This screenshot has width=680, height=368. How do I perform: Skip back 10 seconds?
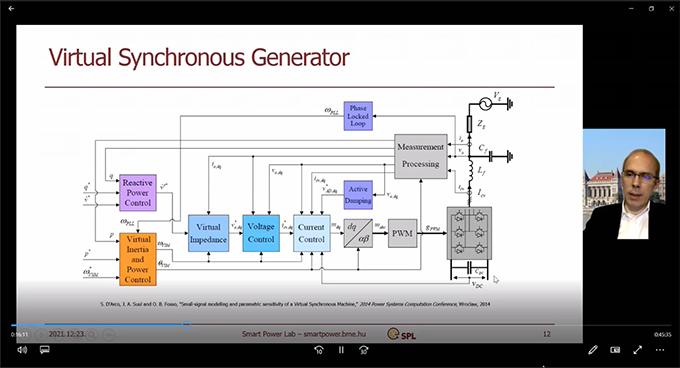click(x=319, y=350)
